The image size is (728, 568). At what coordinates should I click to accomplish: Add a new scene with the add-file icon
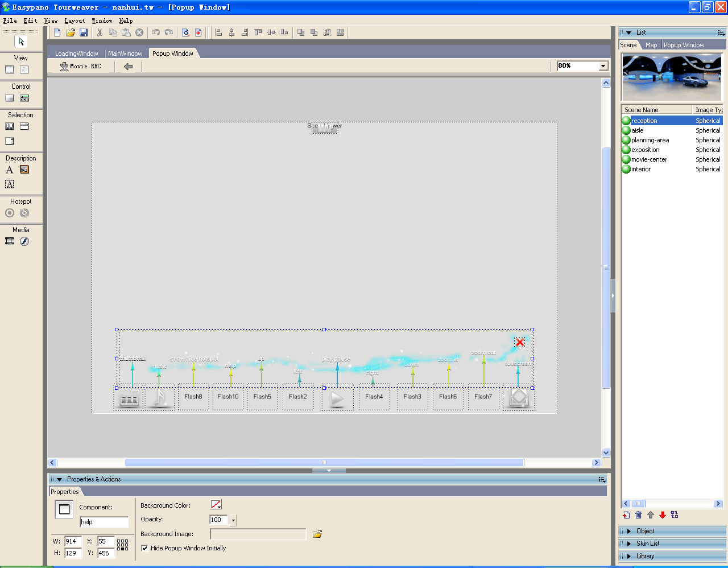point(626,515)
